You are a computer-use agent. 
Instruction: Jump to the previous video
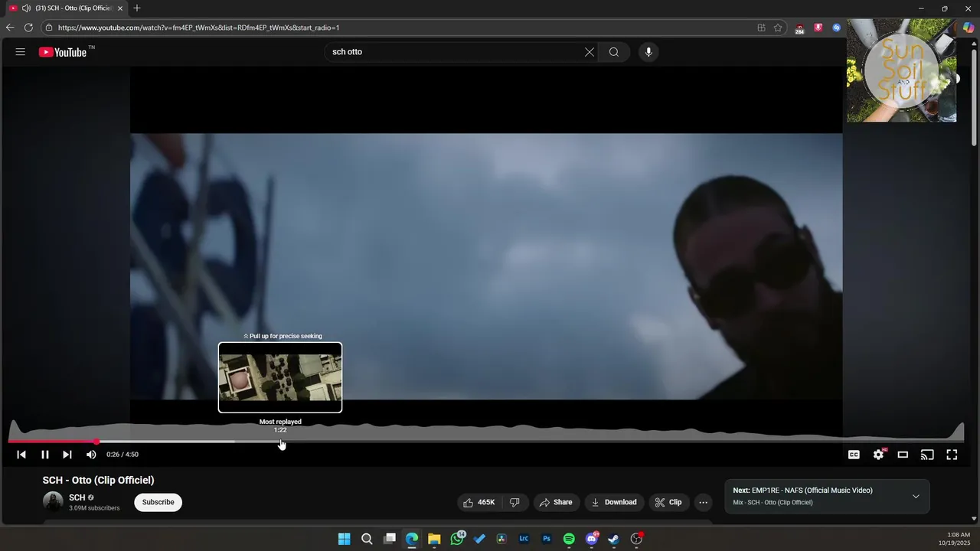[x=21, y=455]
